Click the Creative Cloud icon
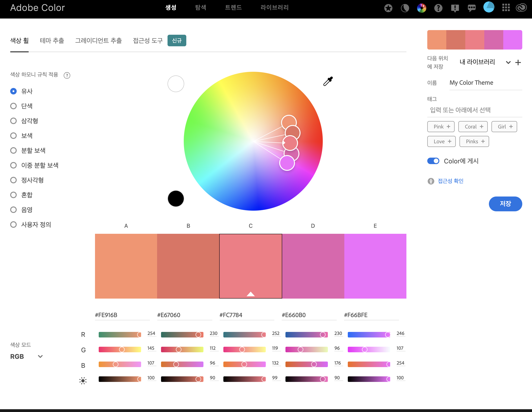 point(521,8)
